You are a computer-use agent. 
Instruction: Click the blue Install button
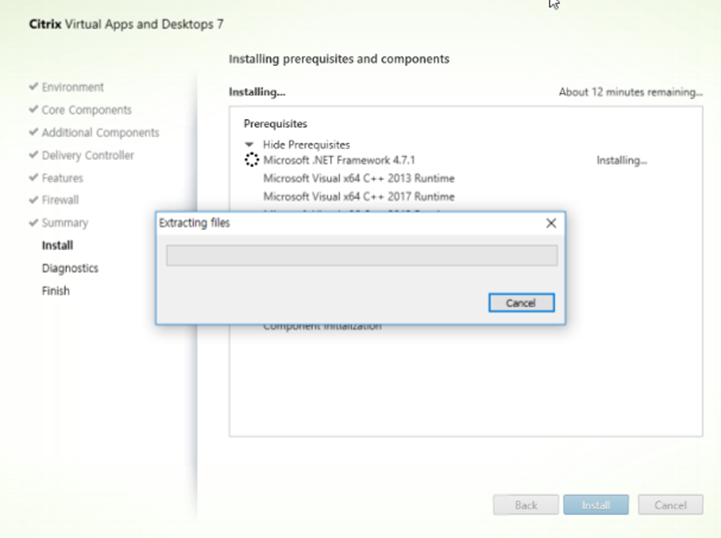point(596,505)
